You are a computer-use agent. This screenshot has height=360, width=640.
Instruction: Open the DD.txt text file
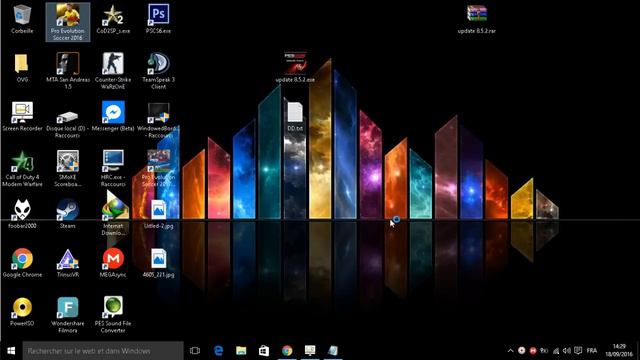295,117
